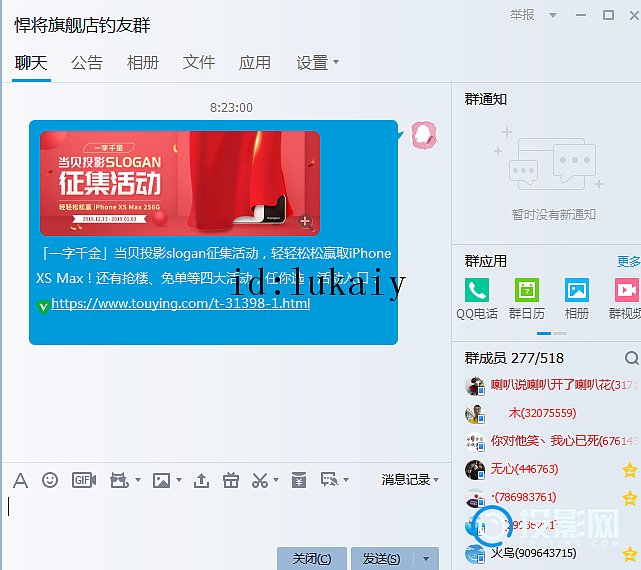The height and width of the screenshot is (570, 641).
Task: Expand the chat-bubble icon dropdown arrow
Action: point(346,480)
